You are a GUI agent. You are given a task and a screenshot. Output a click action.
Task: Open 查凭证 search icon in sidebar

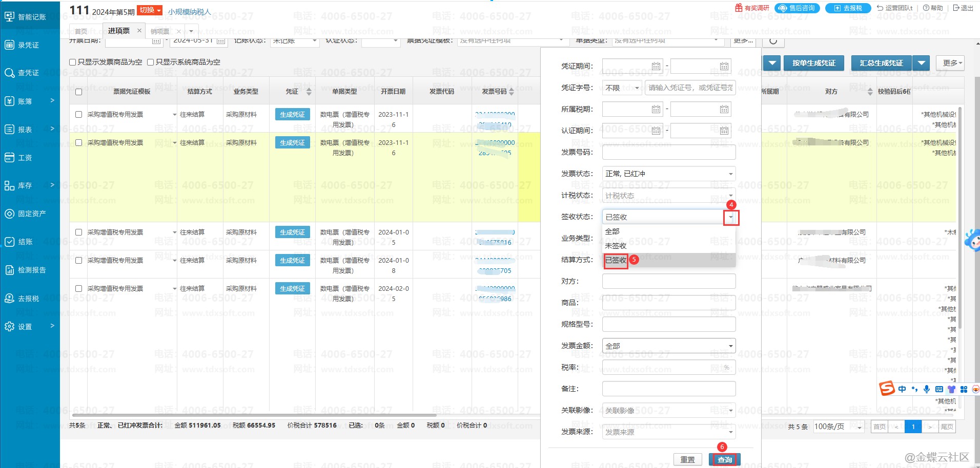[x=9, y=73]
